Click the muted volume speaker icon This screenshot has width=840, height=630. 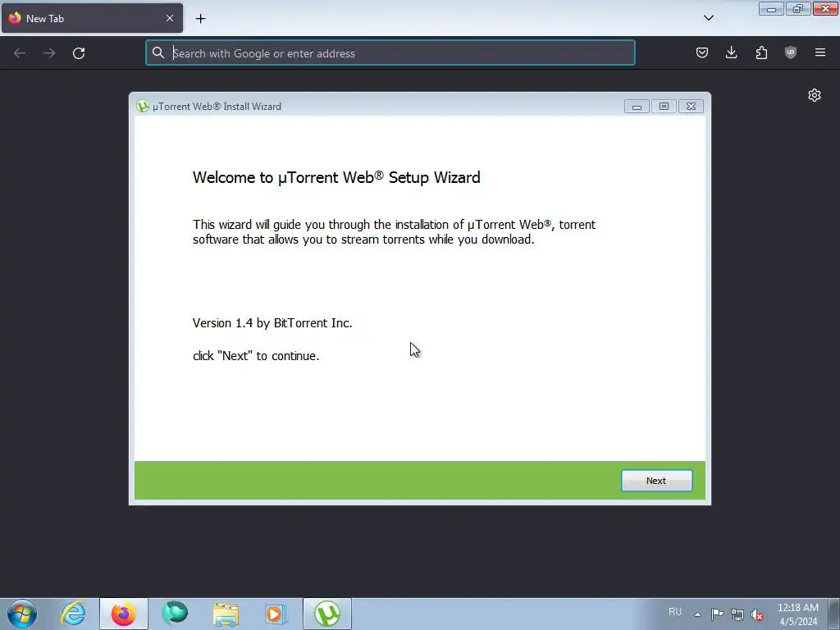(757, 614)
